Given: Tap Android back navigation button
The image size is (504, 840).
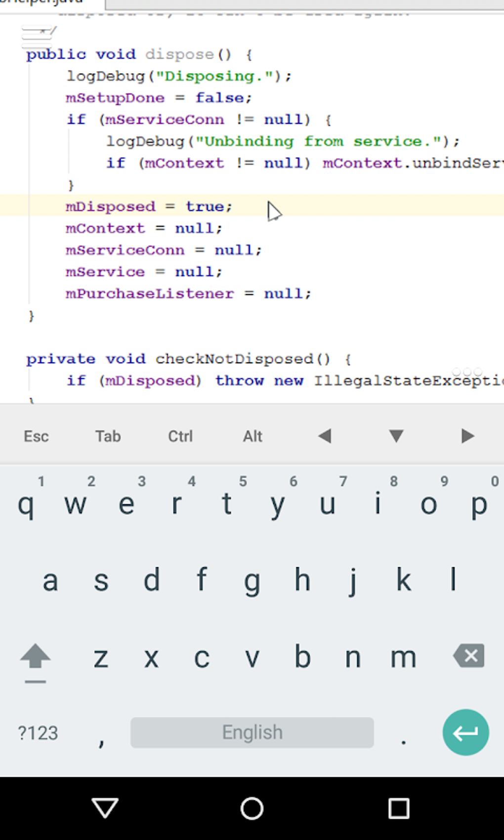Looking at the screenshot, I should 105,808.
